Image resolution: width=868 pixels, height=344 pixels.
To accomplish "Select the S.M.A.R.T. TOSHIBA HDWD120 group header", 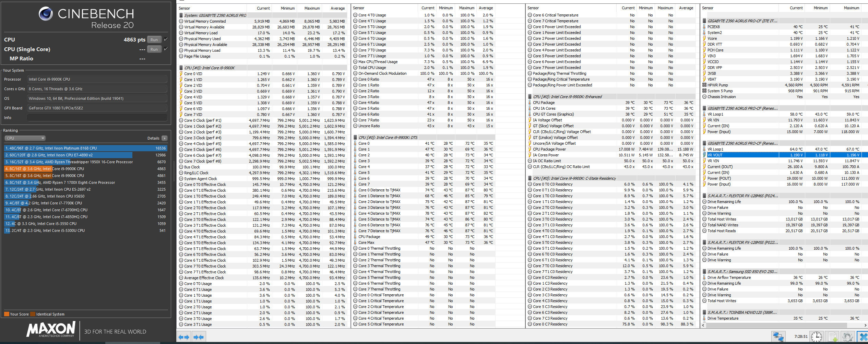I will click(x=785, y=312).
